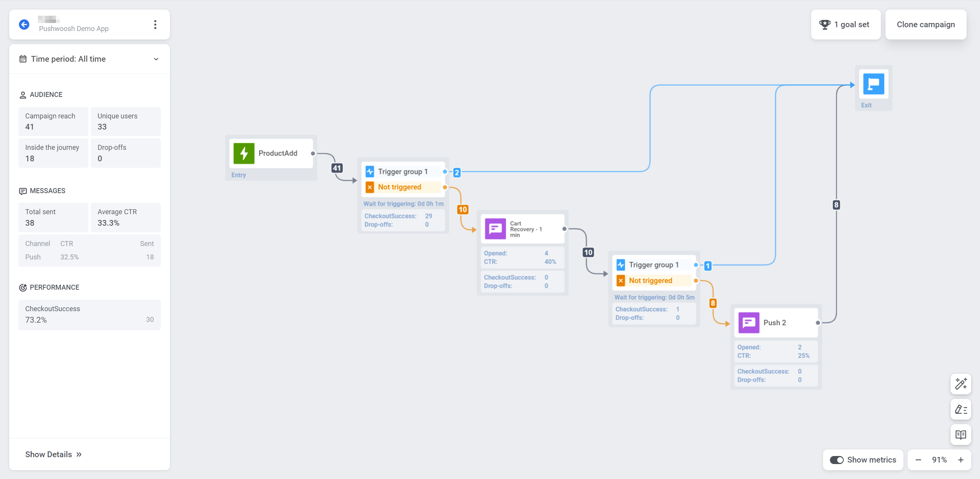
Task: Click the blue 1 connection badge
Action: click(x=708, y=266)
